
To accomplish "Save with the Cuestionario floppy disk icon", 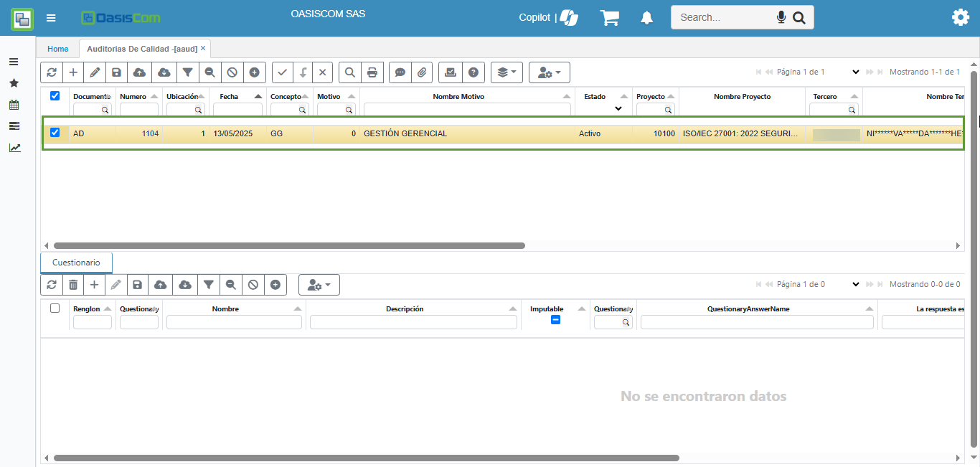I will (x=138, y=285).
